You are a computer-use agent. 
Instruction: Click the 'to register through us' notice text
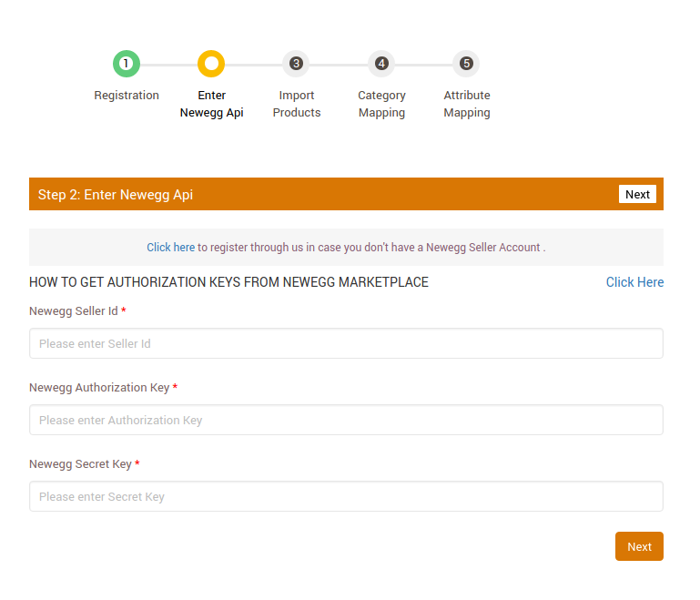pos(371,248)
